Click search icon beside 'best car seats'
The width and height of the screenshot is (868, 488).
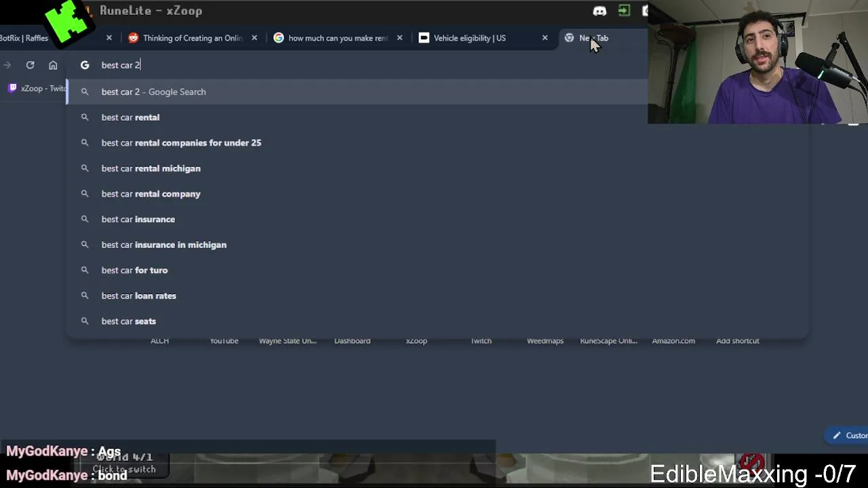coord(85,321)
